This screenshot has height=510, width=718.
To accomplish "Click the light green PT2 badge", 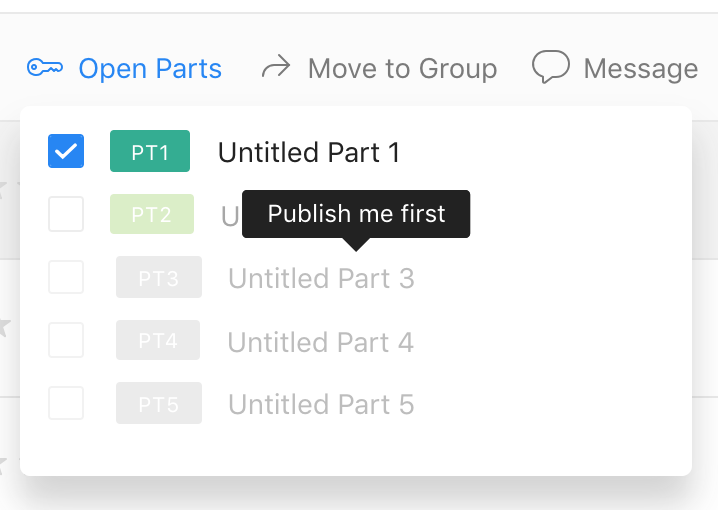I will click(x=152, y=214).
